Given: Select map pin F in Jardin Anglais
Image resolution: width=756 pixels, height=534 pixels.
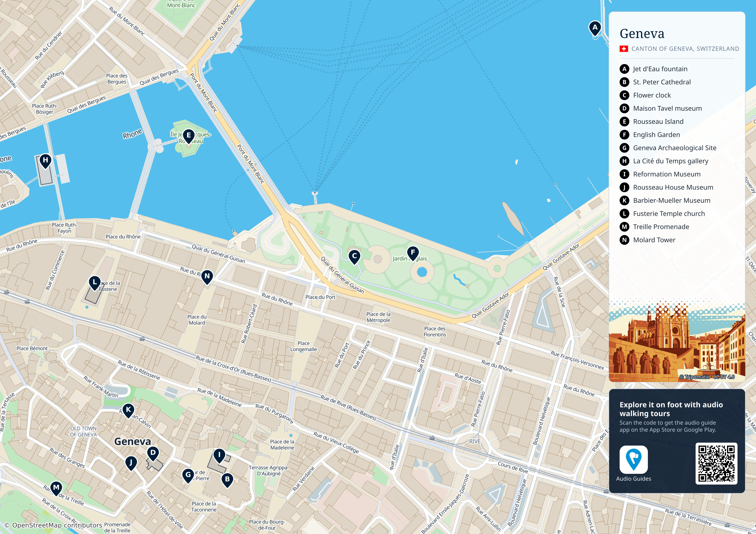Looking at the screenshot, I should point(413,254).
